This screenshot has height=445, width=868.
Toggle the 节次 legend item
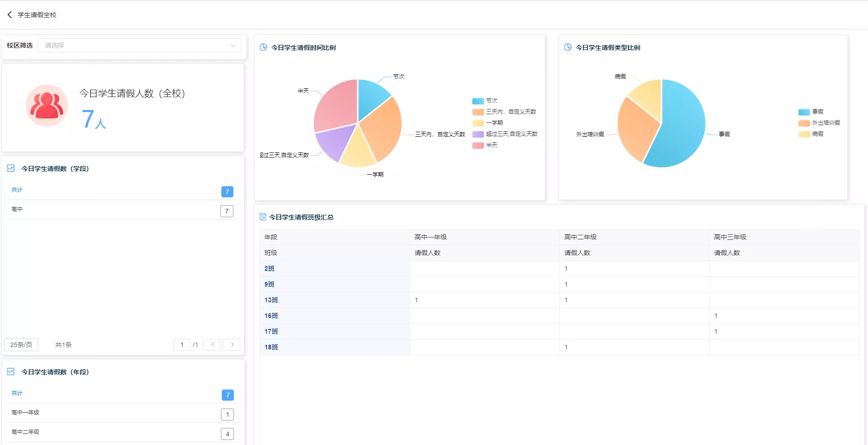click(x=485, y=101)
